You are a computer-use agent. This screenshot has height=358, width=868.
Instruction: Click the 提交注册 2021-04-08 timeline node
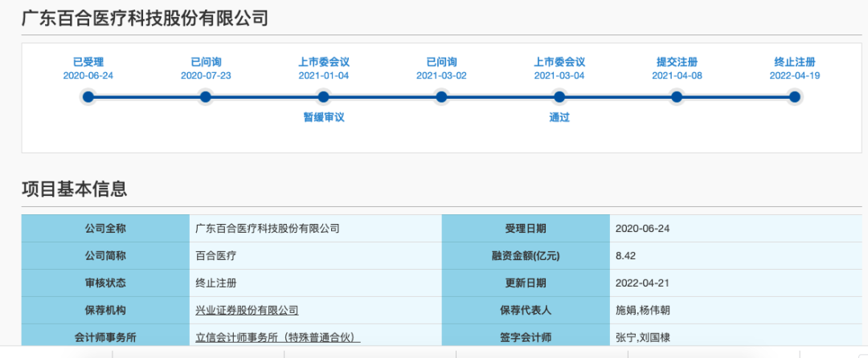point(677,97)
